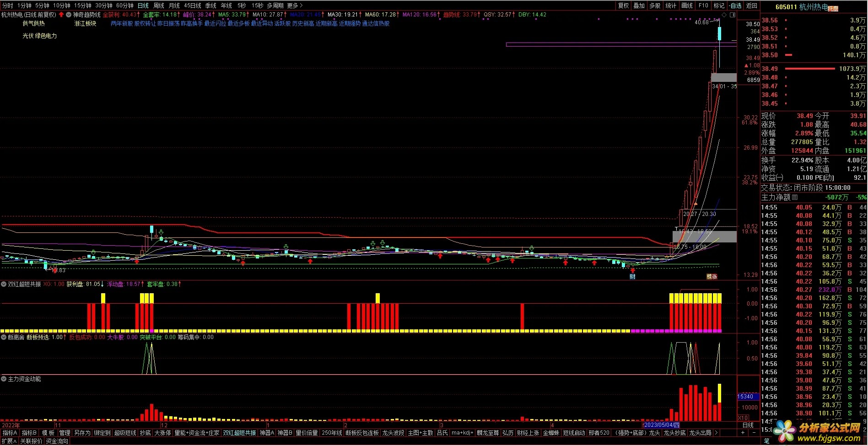
Task: Show more indicator tabs with right chevron
Action: click(716, 432)
